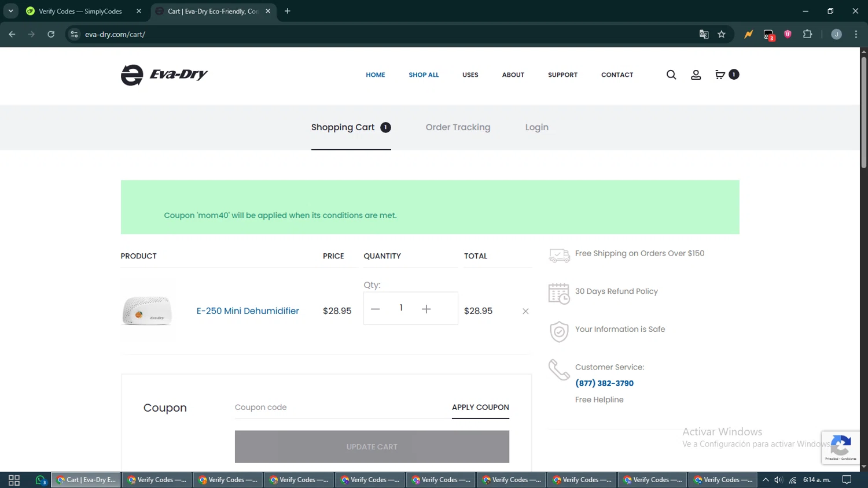Click the extension icon with red badge 3
868x488 pixels.
coord(768,35)
